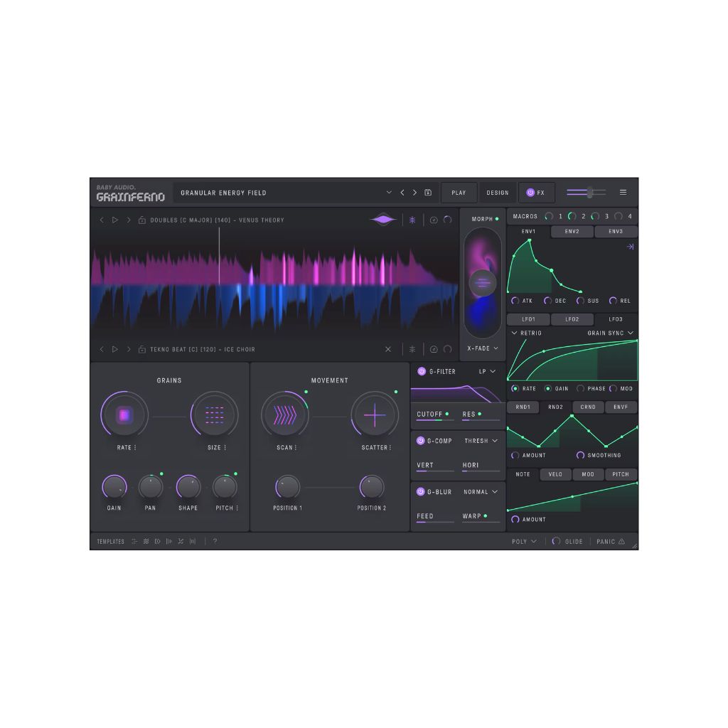This screenshot has width=728, height=728.
Task: Open Rate options menu dots
Action: coord(135,448)
